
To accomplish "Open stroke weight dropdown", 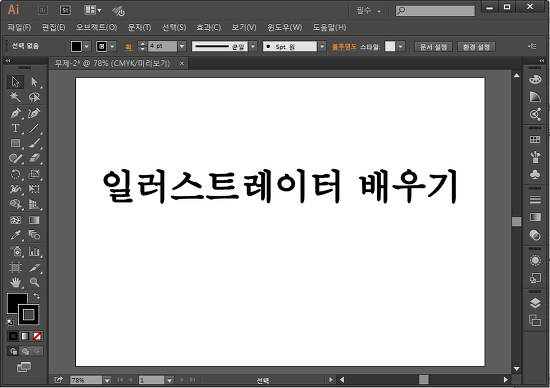I will pyautogui.click(x=182, y=46).
